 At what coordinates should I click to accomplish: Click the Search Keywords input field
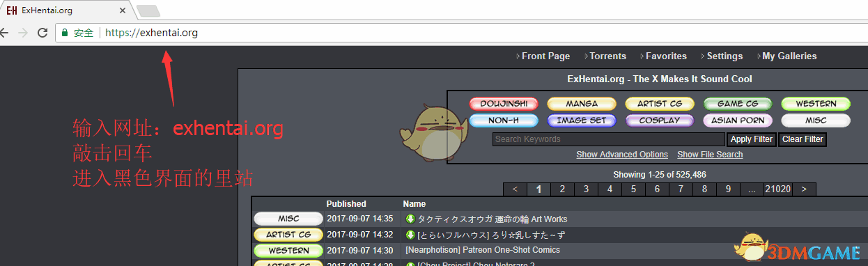[609, 139]
